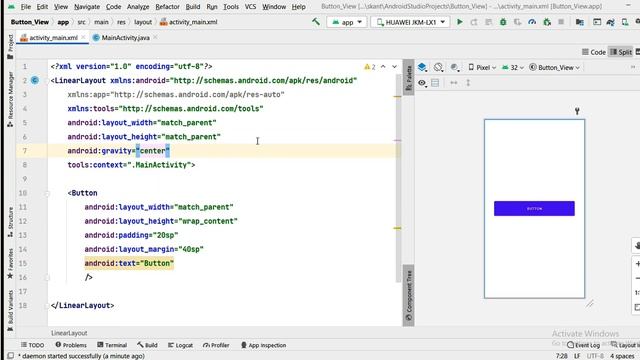
Task: Run the app with the green play button
Action: [x=460, y=22]
